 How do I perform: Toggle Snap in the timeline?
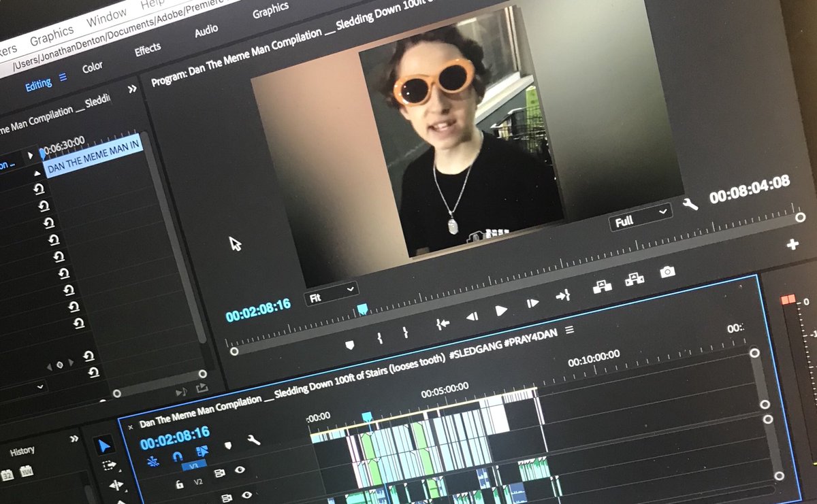coord(177,456)
